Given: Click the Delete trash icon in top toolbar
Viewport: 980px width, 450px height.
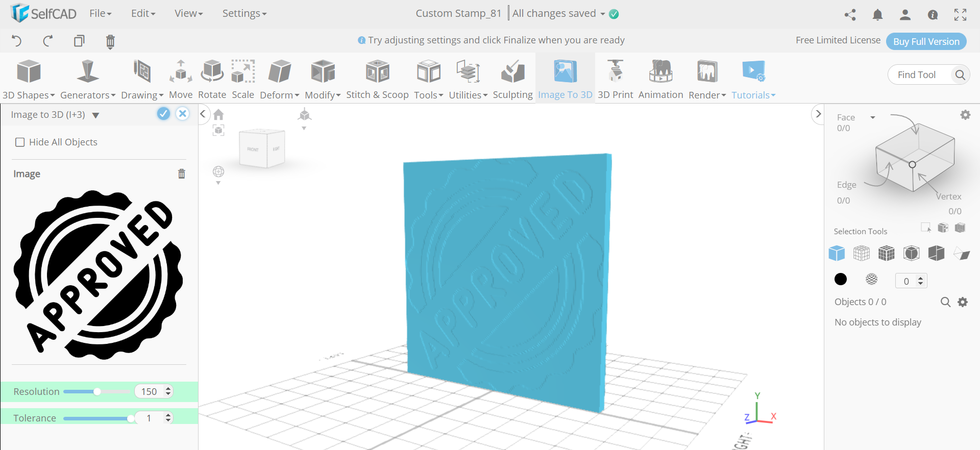Looking at the screenshot, I should coord(110,41).
